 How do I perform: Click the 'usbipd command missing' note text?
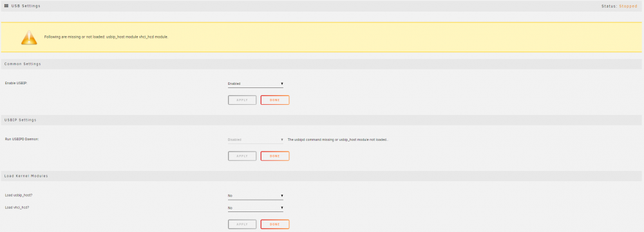[338, 139]
